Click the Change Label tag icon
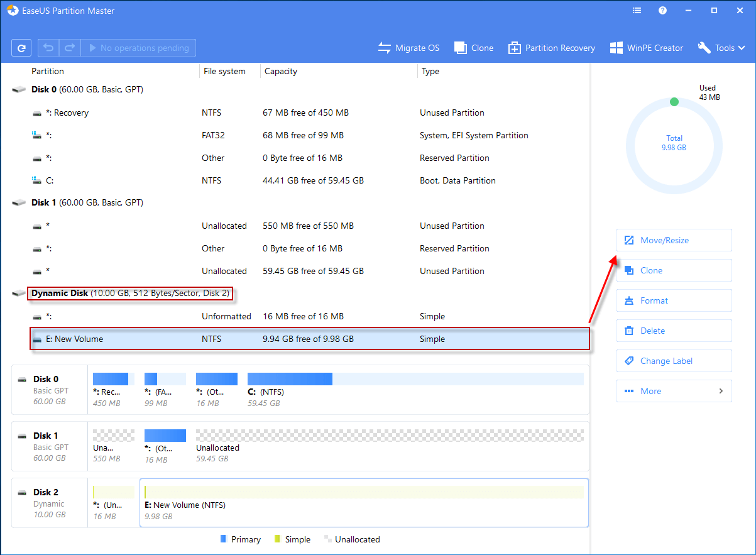 tap(628, 361)
